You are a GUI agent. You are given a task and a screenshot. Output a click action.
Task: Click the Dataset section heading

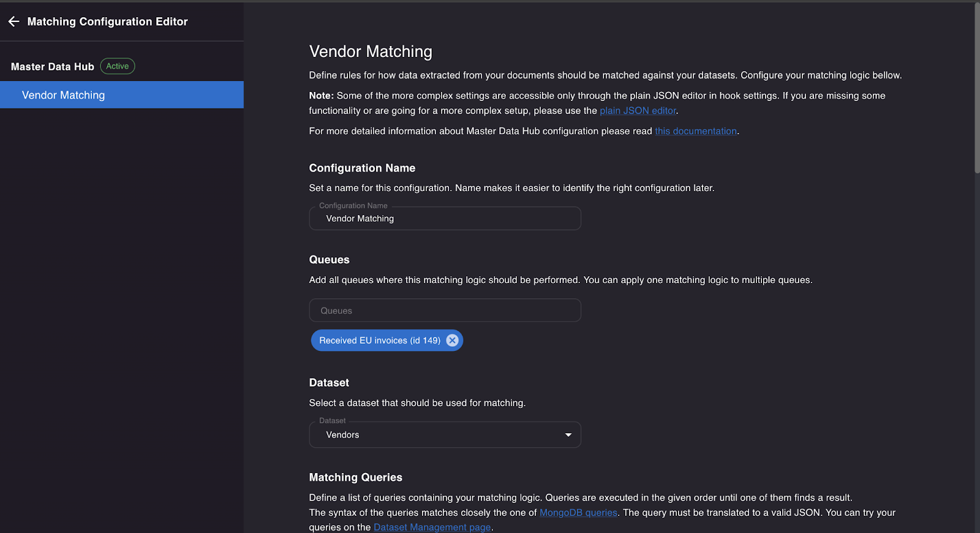(329, 383)
